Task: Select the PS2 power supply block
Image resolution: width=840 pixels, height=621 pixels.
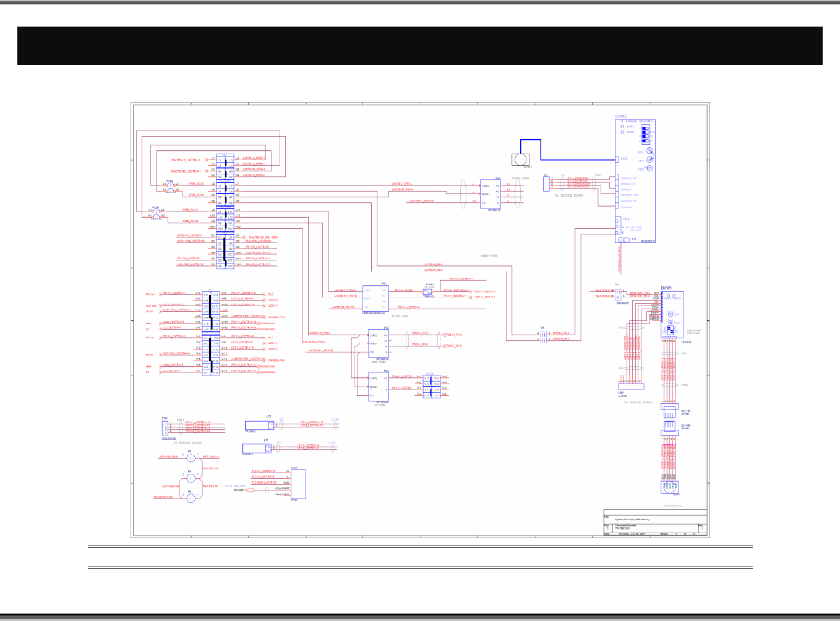Action: 378,343
